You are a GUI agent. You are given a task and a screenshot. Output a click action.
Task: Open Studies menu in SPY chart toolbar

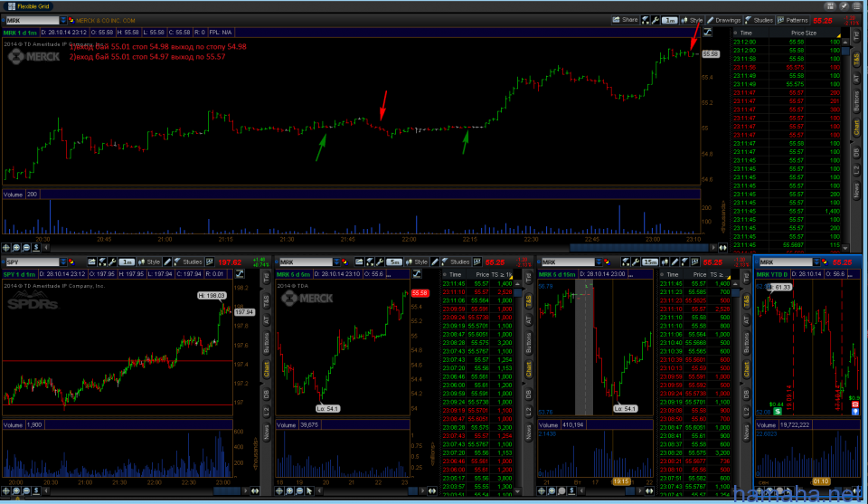tap(188, 262)
